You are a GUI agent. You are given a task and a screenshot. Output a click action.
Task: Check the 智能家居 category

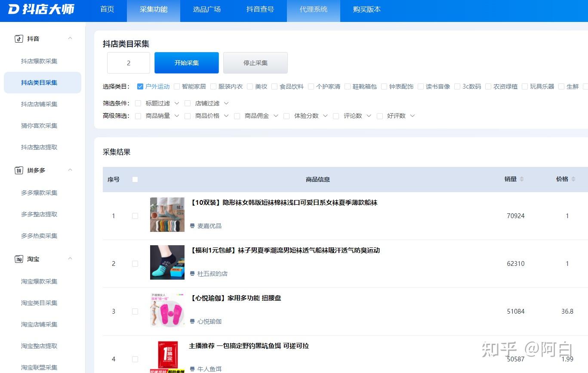click(177, 86)
